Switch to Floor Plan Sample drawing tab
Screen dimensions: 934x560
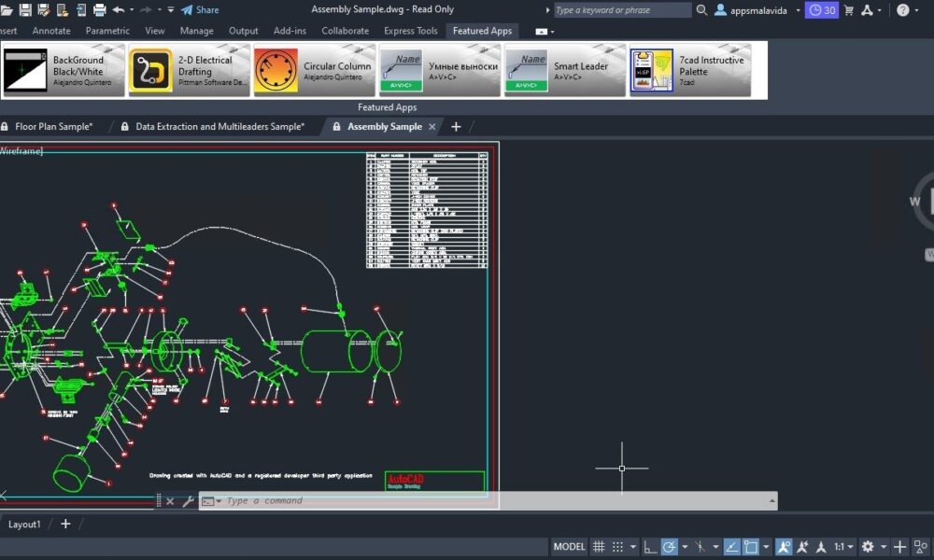click(53, 126)
